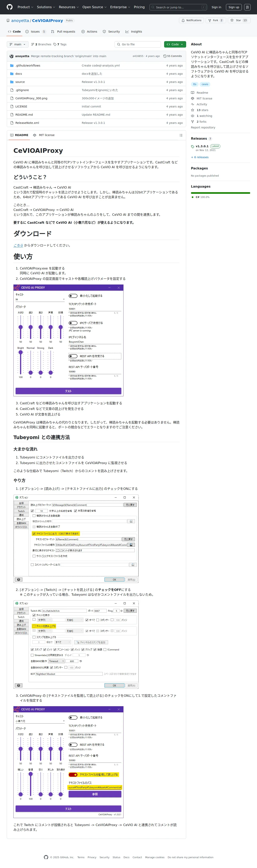Viewport: 257px width, 868px height.
Task: Open the ReleaseNote.xml file
Action: 27,123
